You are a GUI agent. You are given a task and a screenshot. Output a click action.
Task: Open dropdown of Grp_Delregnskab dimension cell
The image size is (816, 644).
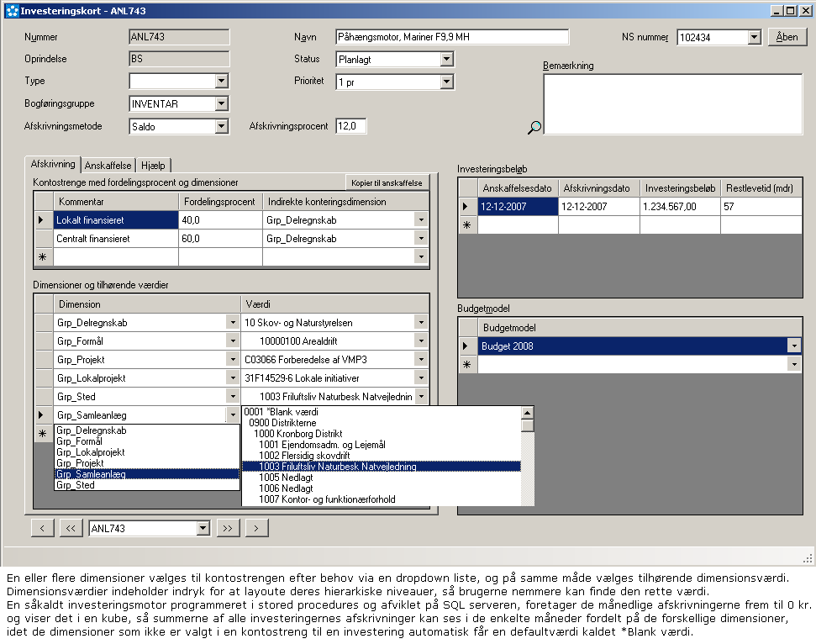point(233,323)
